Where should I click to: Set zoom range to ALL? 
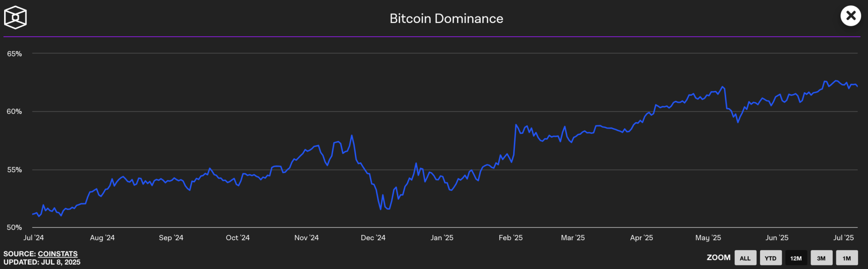pos(745,258)
